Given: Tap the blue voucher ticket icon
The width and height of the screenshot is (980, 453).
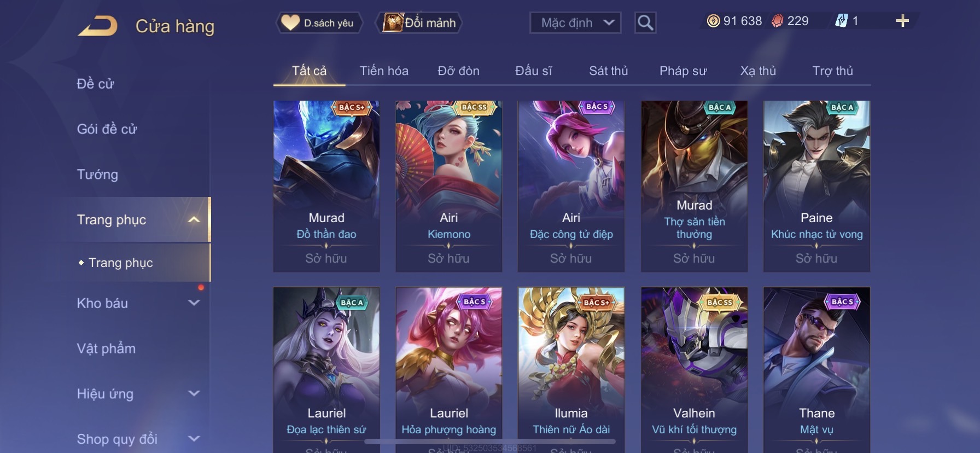Looking at the screenshot, I should coord(841,21).
